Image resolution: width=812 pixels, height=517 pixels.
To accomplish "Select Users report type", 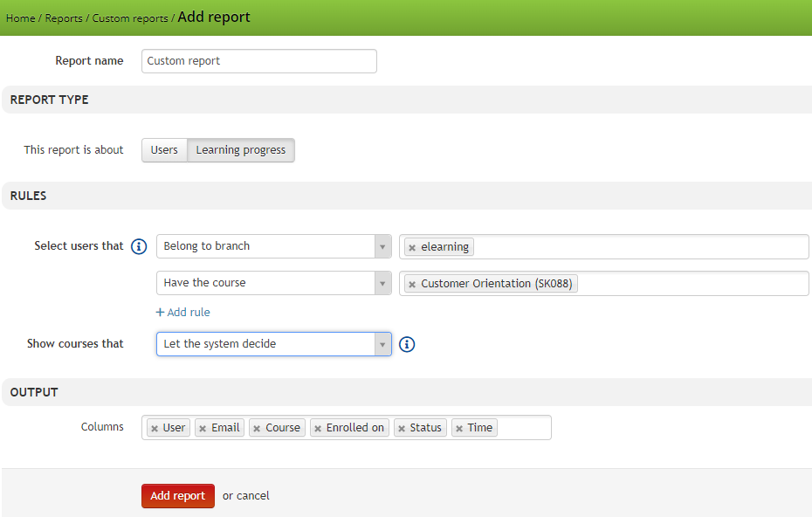I will (164, 150).
